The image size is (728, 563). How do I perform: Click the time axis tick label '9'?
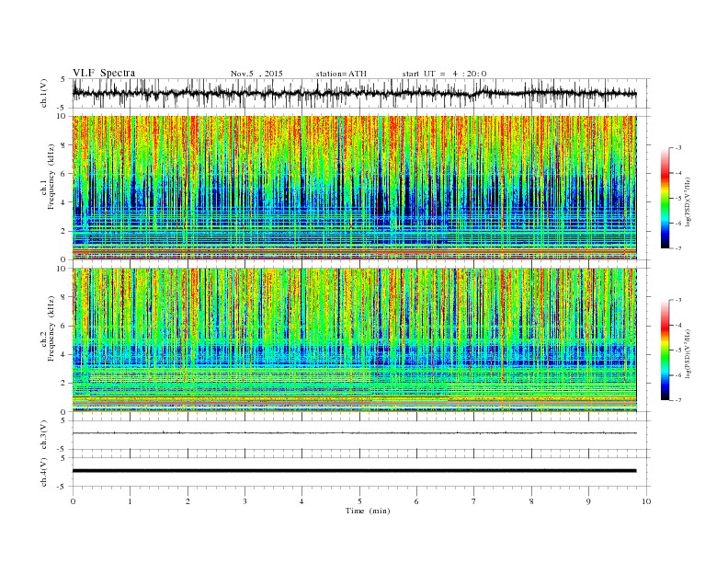tap(588, 501)
